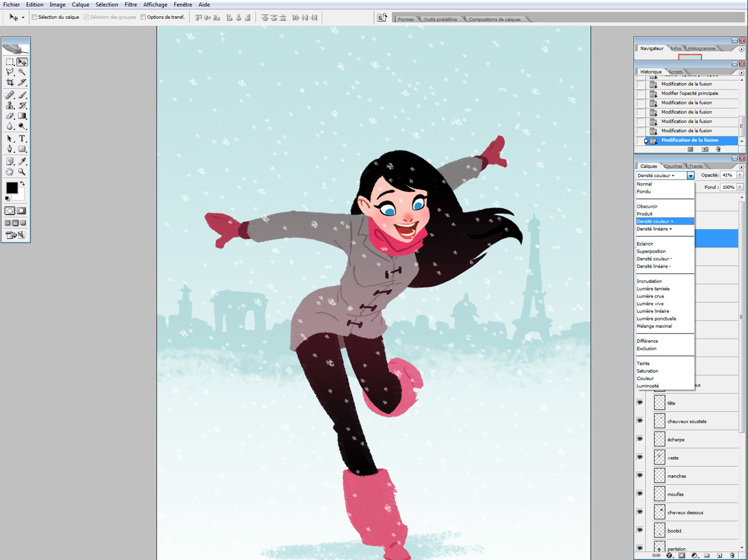Select the Eyedropper tool
The image size is (748, 560).
pyautogui.click(x=22, y=161)
